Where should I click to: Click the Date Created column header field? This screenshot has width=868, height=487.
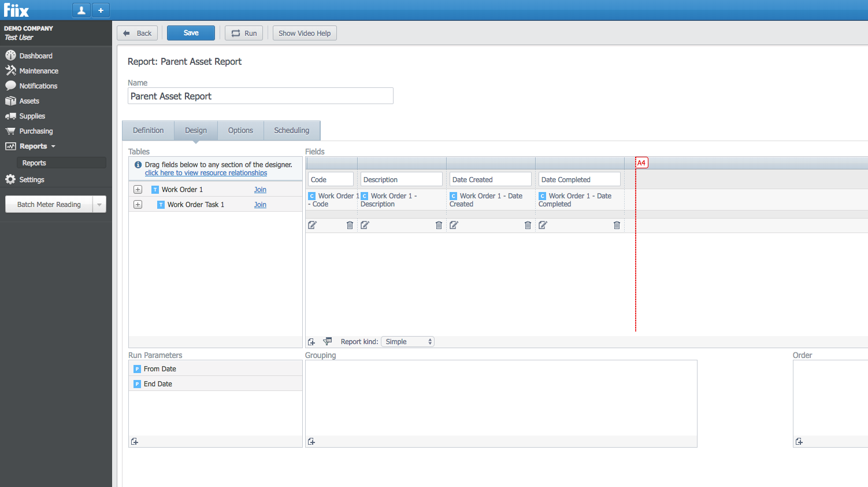pos(491,179)
